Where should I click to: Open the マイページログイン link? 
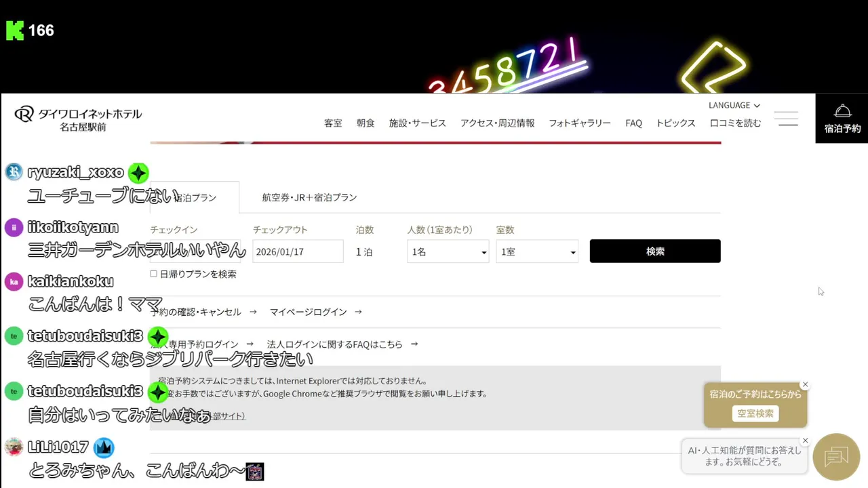(315, 312)
